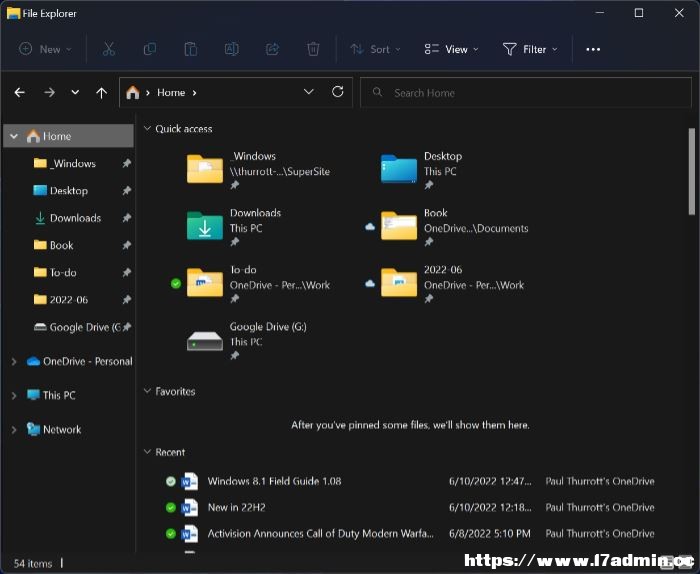Select Google Drive in navigation pane
This screenshot has width=700, height=574.
85,327
